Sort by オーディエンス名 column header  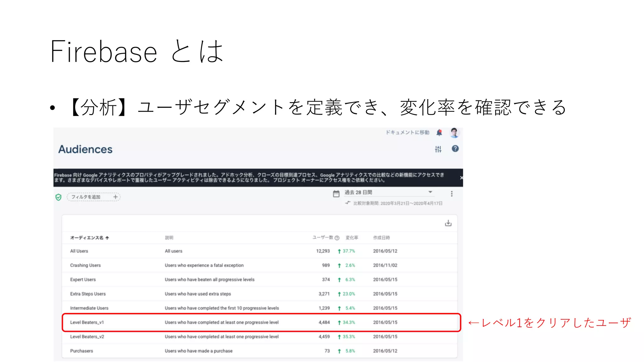[x=89, y=238]
